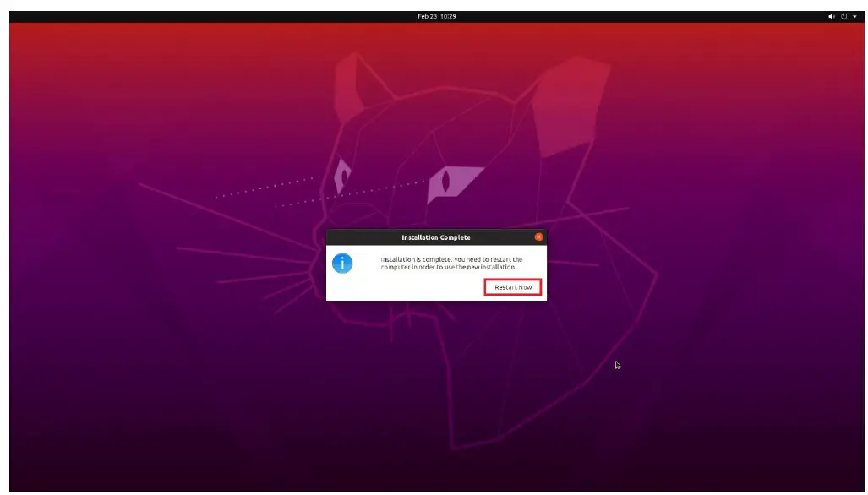Close the Installation Complete dialog
Image resolution: width=868 pixels, height=495 pixels.
(538, 237)
